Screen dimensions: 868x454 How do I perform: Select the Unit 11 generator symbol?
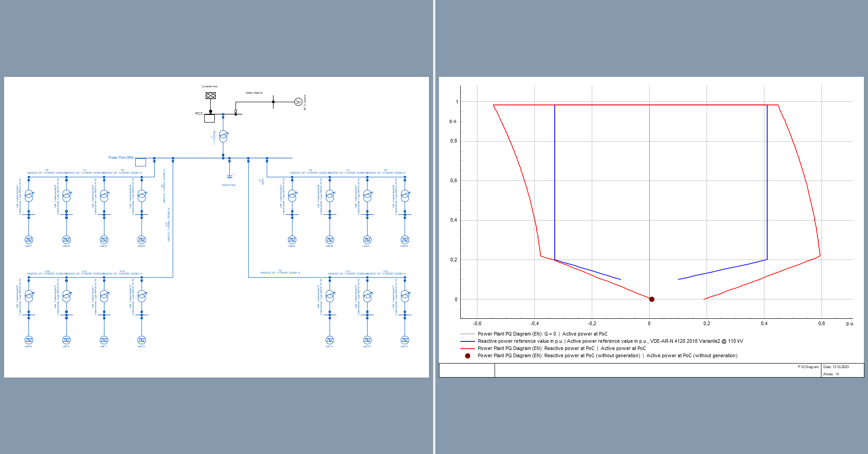104,340
